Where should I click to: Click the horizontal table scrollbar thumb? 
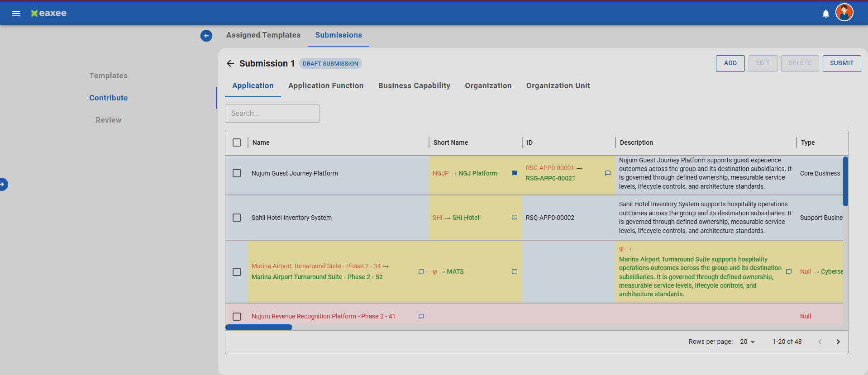[259, 328]
